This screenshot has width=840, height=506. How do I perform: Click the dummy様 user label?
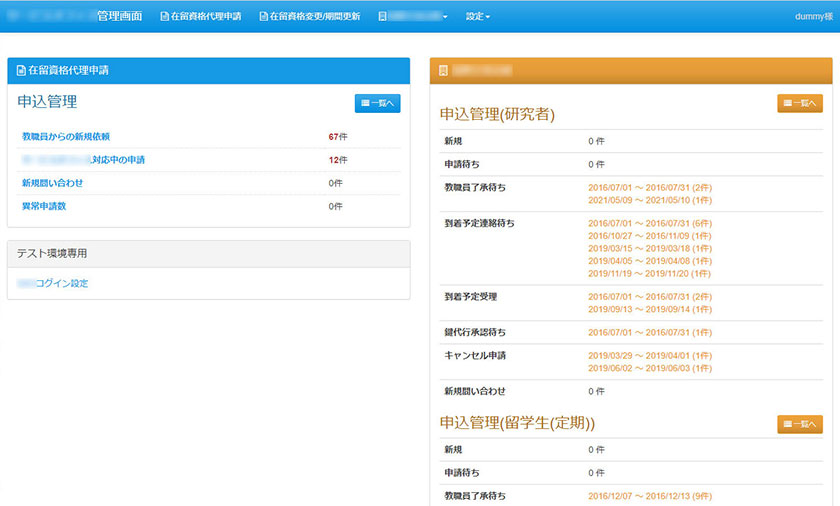[x=813, y=16]
